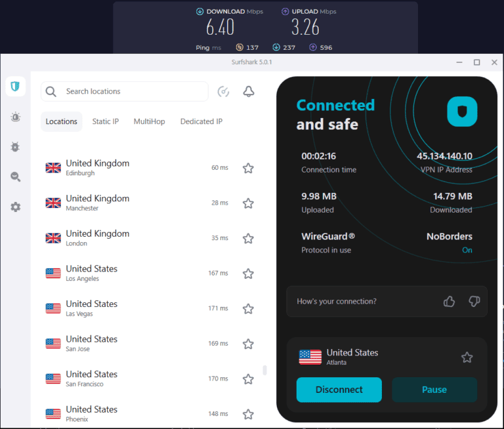Switch to MultiHop tab
Viewport: 504px width, 429px height.
point(150,121)
